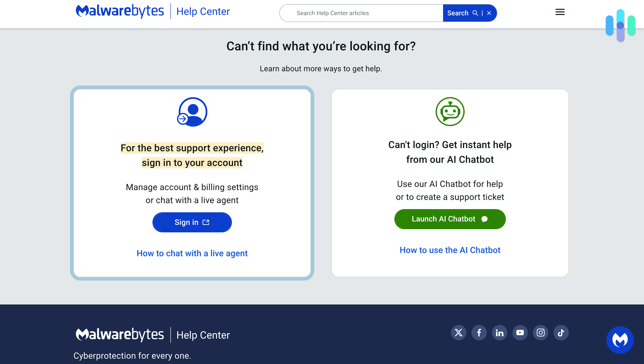Viewport: 644px width, 364px height.
Task: Click the Sign in button
Action: (192, 222)
